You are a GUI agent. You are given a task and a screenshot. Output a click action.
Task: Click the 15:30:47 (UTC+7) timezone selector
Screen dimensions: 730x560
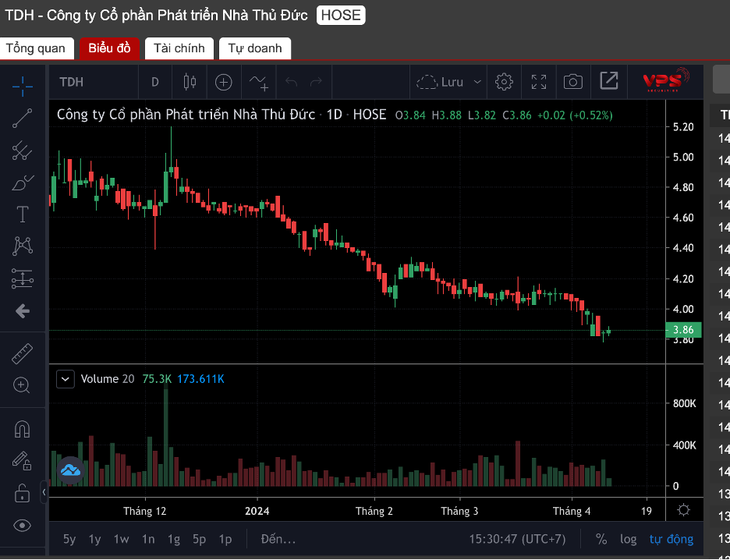point(517,540)
